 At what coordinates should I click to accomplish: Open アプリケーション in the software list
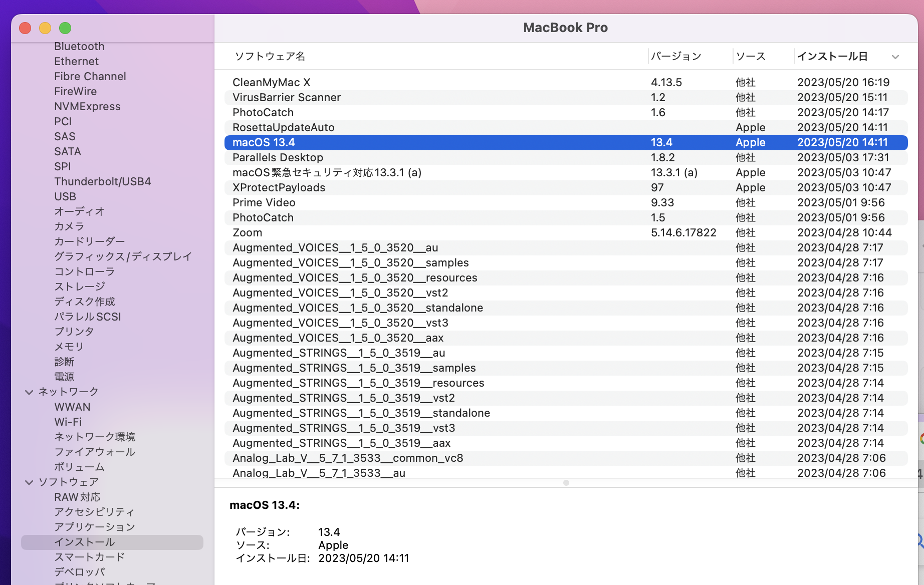tap(94, 527)
